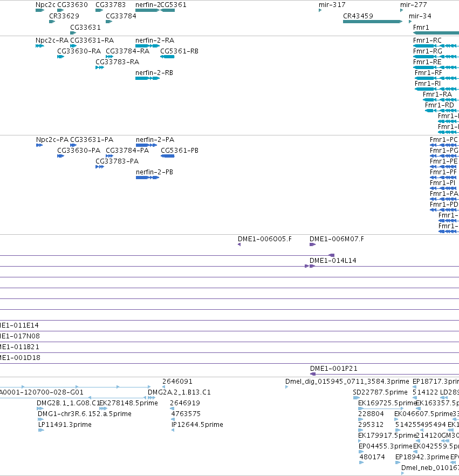This screenshot has height=476, width=459.
Task: Open the Fmr1-PE protein label
Action: (x=443, y=161)
